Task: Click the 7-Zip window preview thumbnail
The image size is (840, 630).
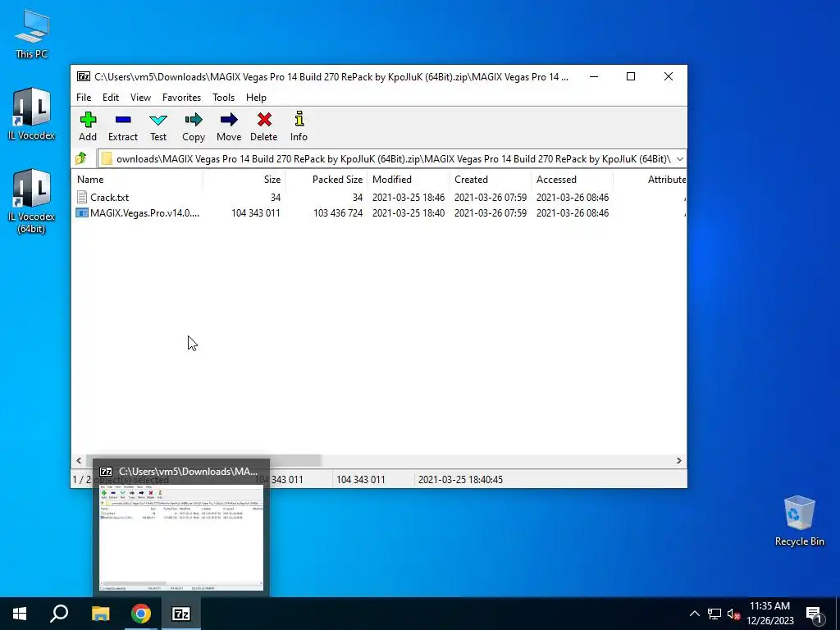Action: [181, 537]
